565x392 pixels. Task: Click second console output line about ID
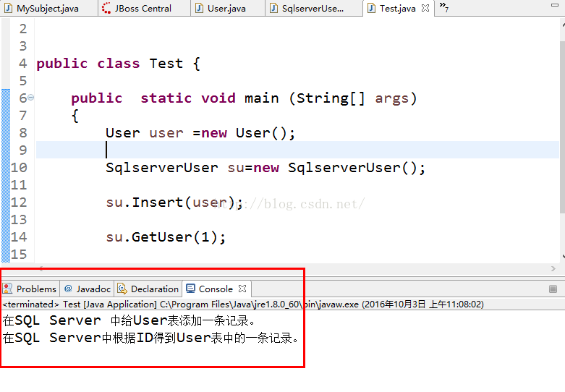coord(151,338)
